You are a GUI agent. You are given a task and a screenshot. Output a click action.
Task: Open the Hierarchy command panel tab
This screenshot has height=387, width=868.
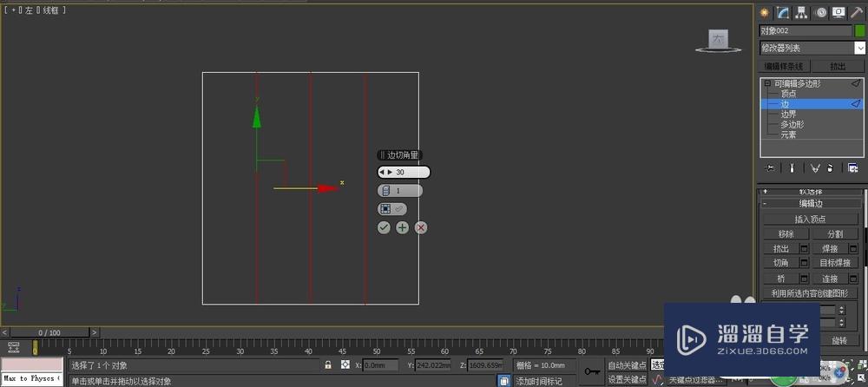801,12
